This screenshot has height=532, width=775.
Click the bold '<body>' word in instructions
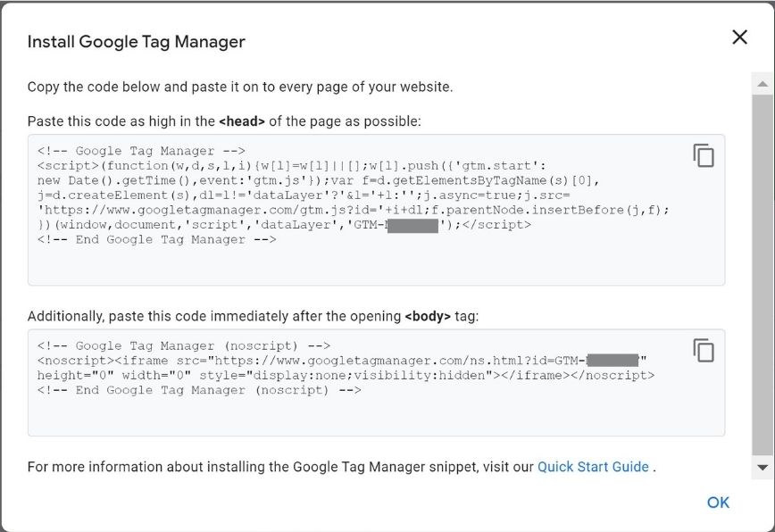click(x=428, y=316)
